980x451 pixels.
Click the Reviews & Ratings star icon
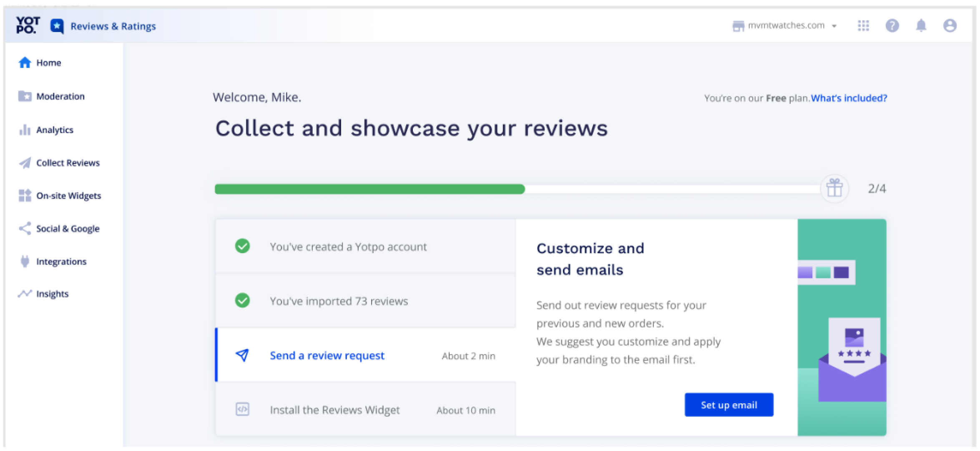[x=57, y=26]
